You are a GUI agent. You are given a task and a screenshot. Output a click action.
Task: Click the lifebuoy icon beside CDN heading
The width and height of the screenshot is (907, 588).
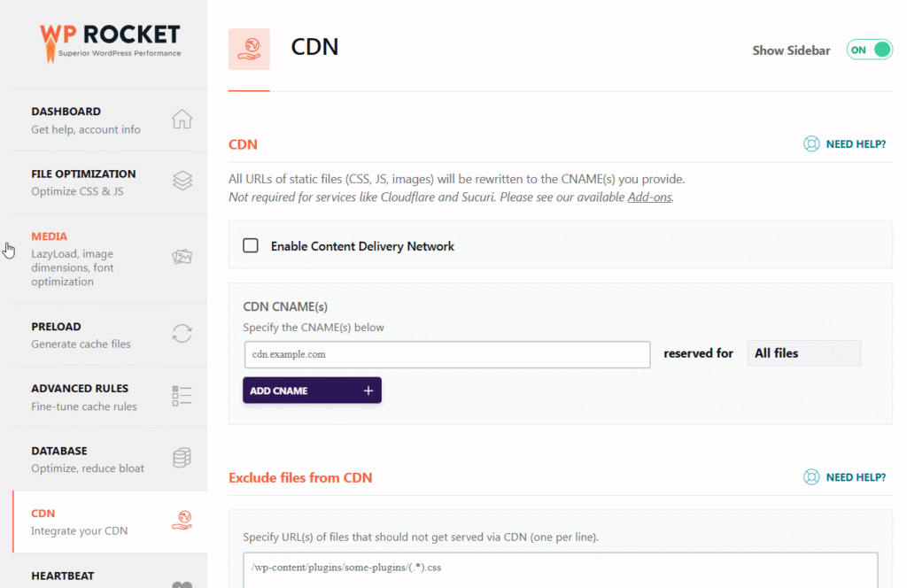click(811, 144)
